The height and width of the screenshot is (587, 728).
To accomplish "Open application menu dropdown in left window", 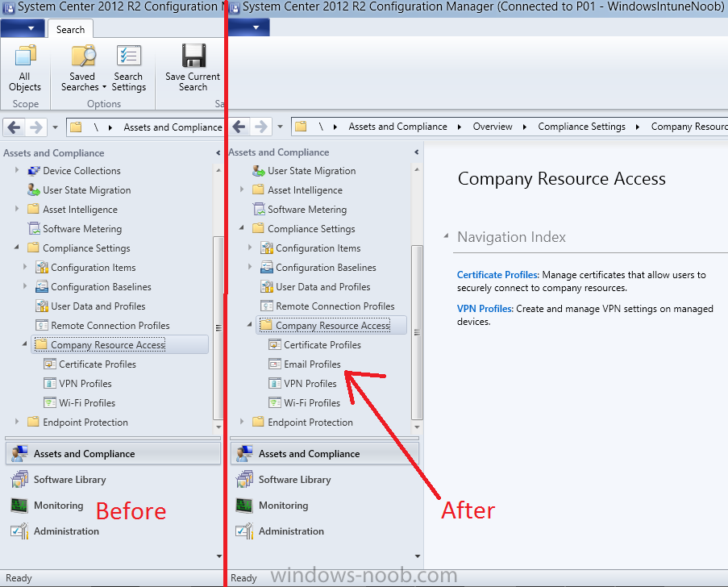I will pos(23,28).
